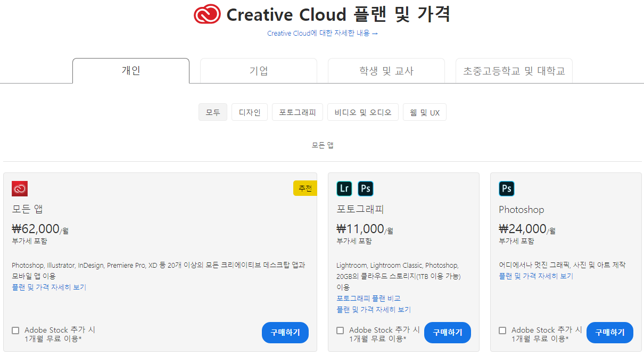The width and height of the screenshot is (644, 355).
Task: Click the 모든 앱 plan title in the card
Action: click(x=27, y=209)
